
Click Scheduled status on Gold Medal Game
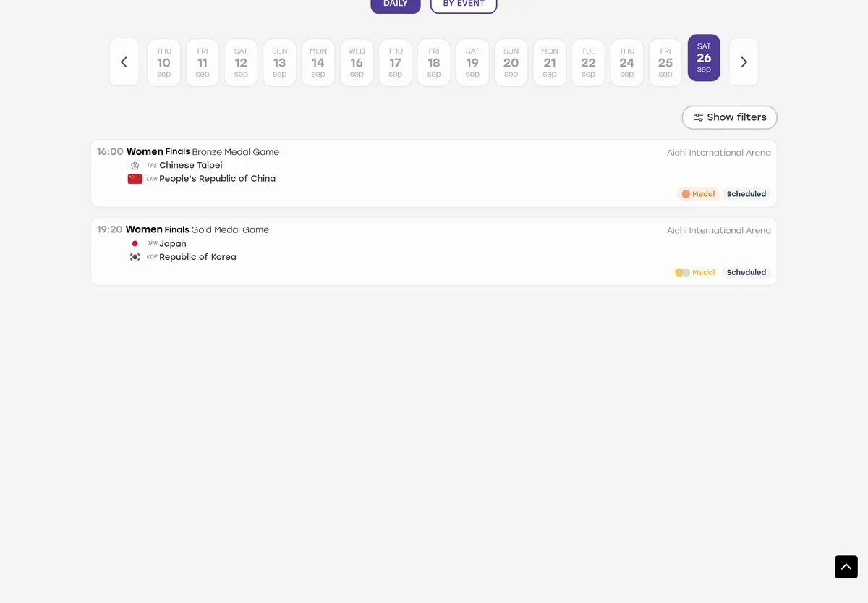click(746, 272)
